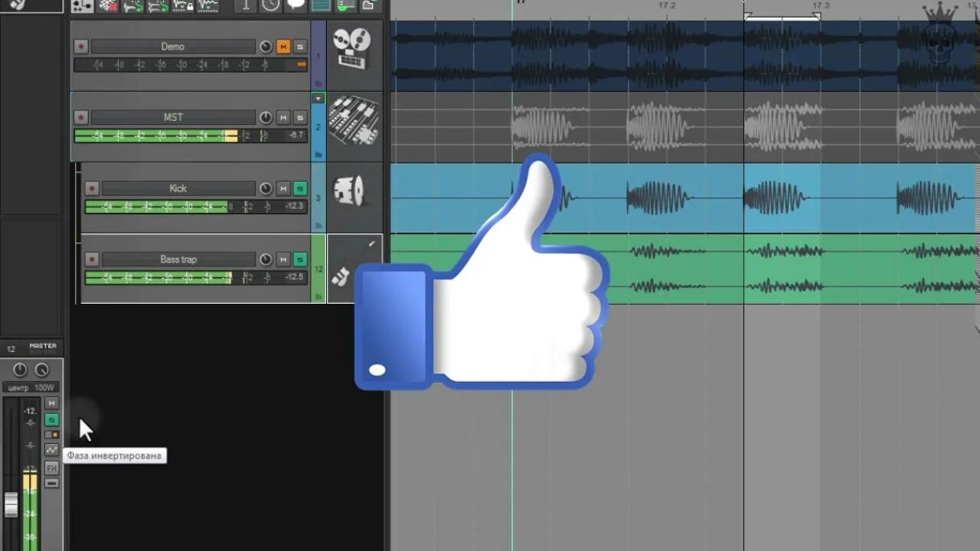This screenshot has width=980, height=551.
Task: Mute the Bass trap track
Action: 283,259
